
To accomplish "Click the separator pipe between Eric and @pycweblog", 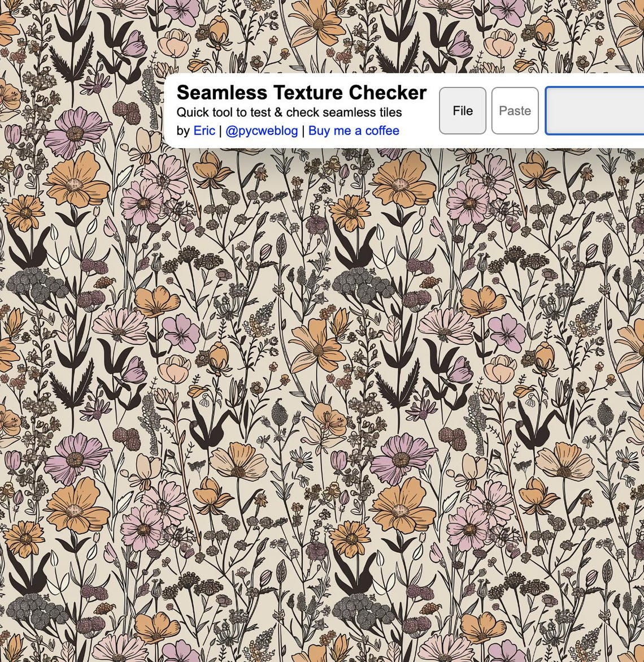I will click(x=220, y=131).
